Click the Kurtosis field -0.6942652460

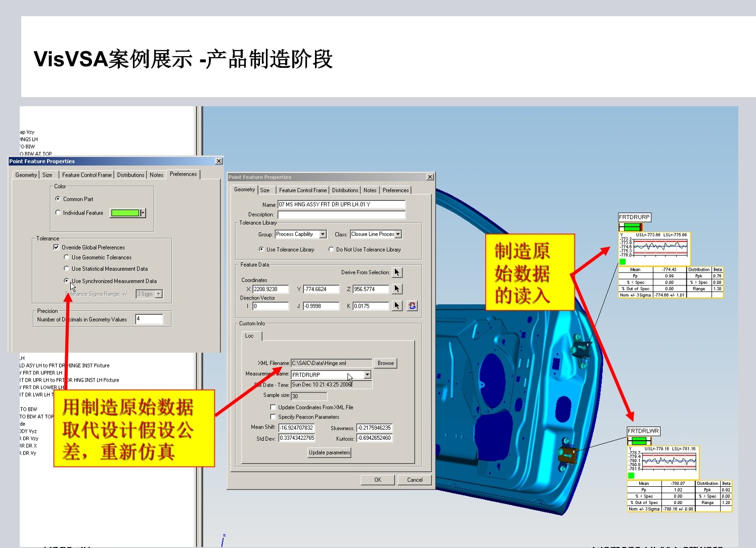[x=375, y=438]
